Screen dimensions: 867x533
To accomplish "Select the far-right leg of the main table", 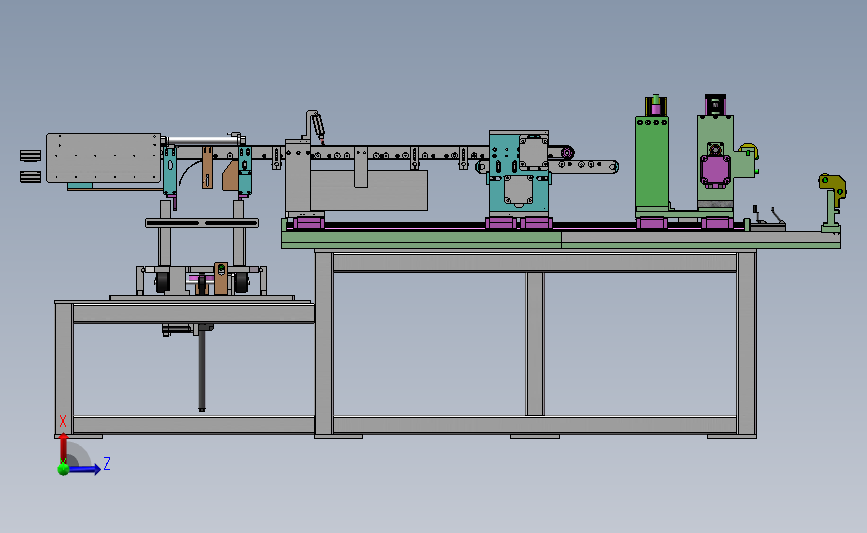I will coord(746,343).
